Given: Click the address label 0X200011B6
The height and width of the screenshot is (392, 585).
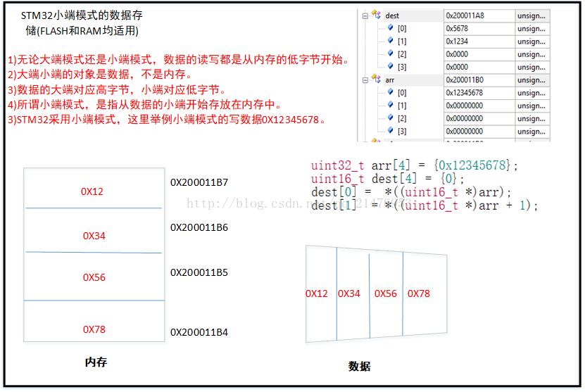Looking at the screenshot, I should tap(199, 227).
